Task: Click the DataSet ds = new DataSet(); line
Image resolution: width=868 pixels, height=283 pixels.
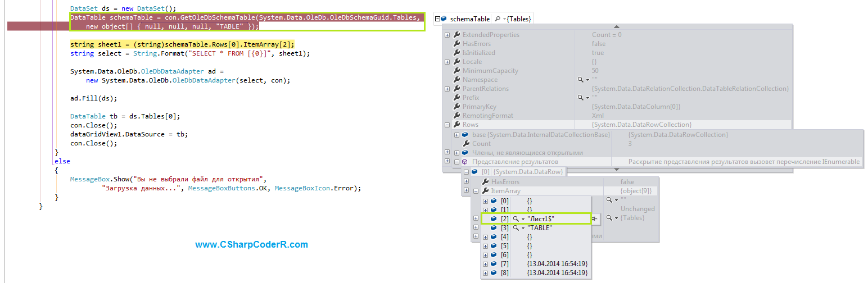Action: point(123,8)
